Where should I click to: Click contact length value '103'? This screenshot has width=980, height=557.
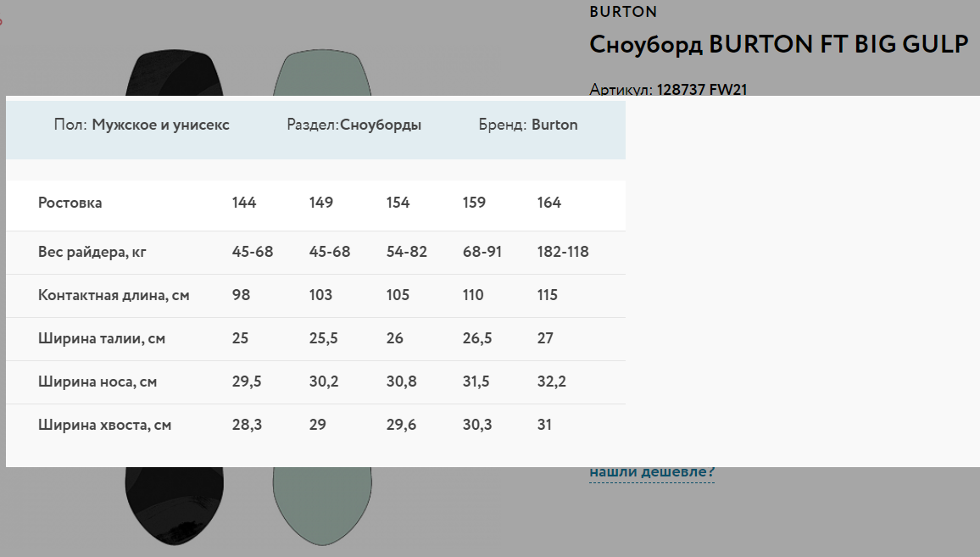(320, 295)
